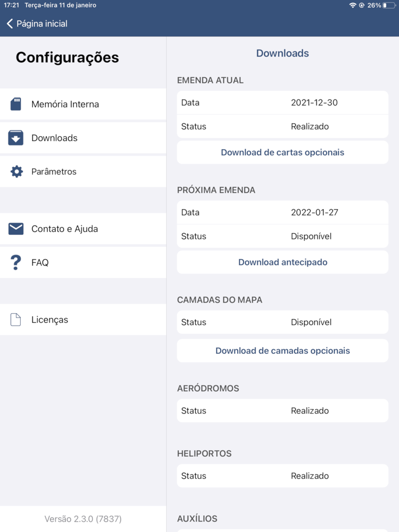Open Memória Interna settings
Image resolution: width=399 pixels, height=532 pixels.
(65, 104)
